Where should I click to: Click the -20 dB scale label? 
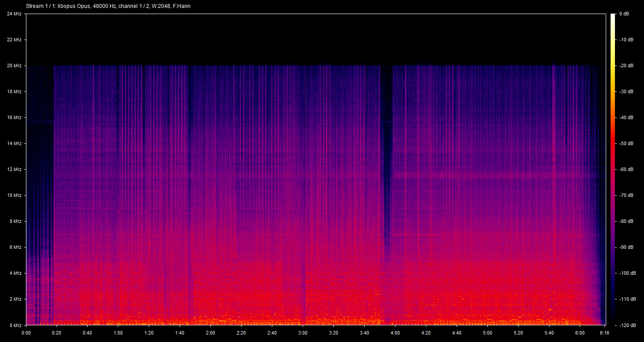pos(626,65)
